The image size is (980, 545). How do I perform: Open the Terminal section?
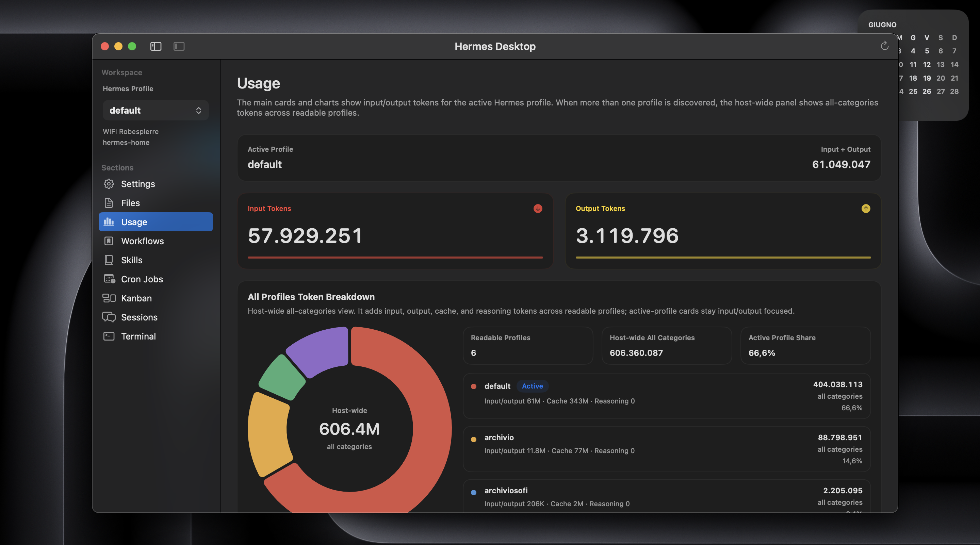(x=156, y=336)
